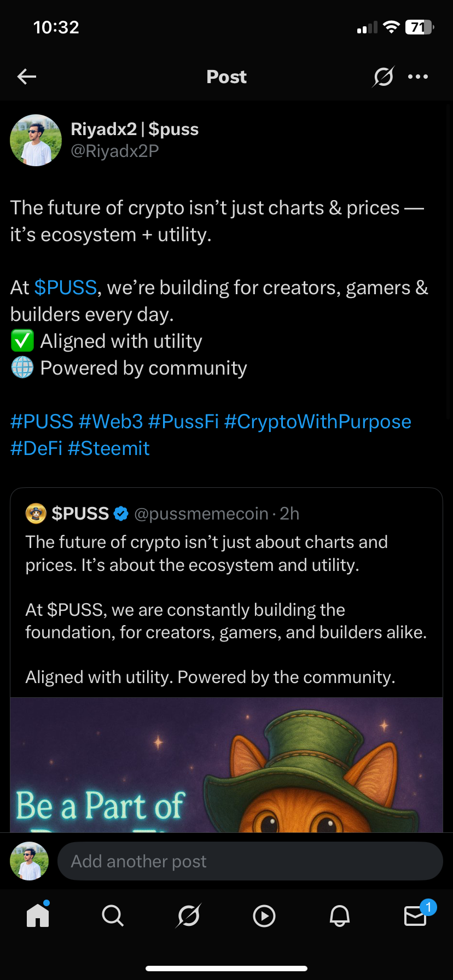Open the #CryptoWithPurpose hashtag
The height and width of the screenshot is (980, 453).
click(317, 422)
